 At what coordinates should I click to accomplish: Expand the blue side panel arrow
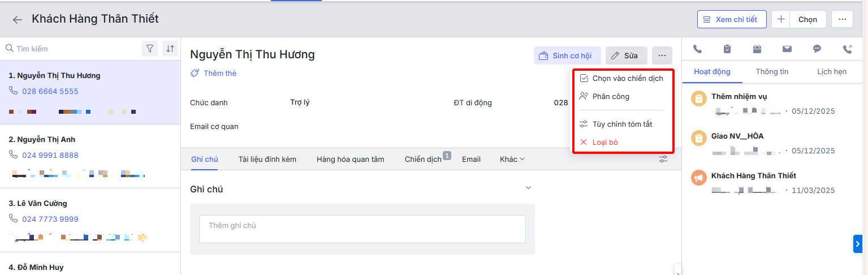point(858,244)
